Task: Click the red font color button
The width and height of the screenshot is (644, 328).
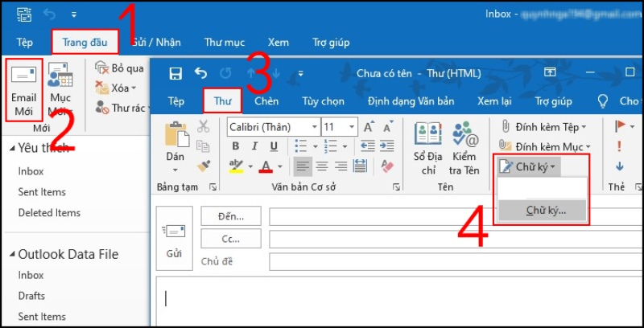Action: pos(266,166)
